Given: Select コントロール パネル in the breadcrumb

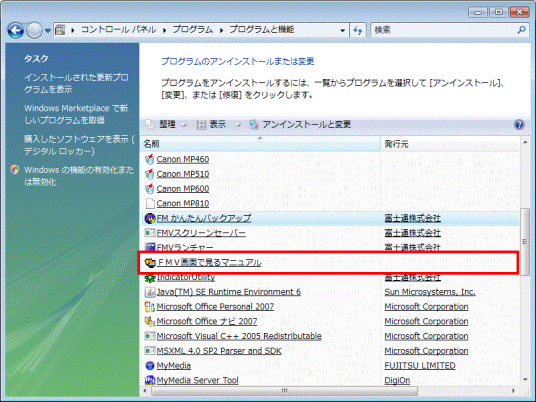Looking at the screenshot, I should click(118, 30).
